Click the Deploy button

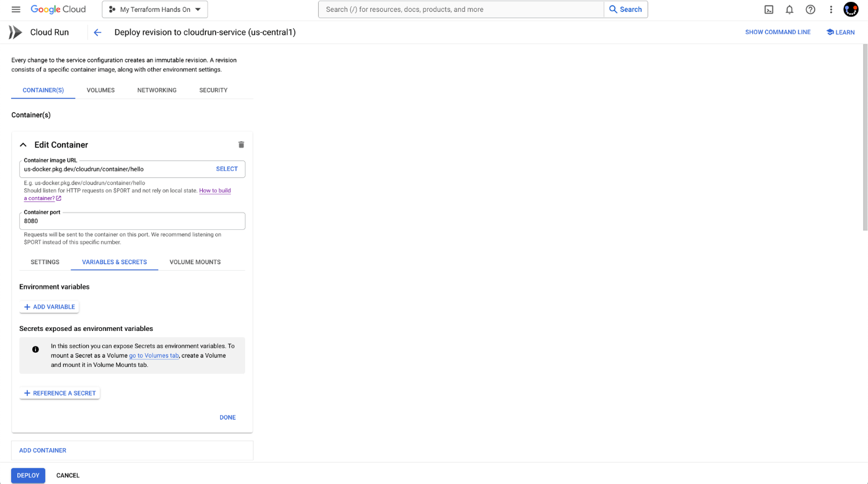[28, 475]
